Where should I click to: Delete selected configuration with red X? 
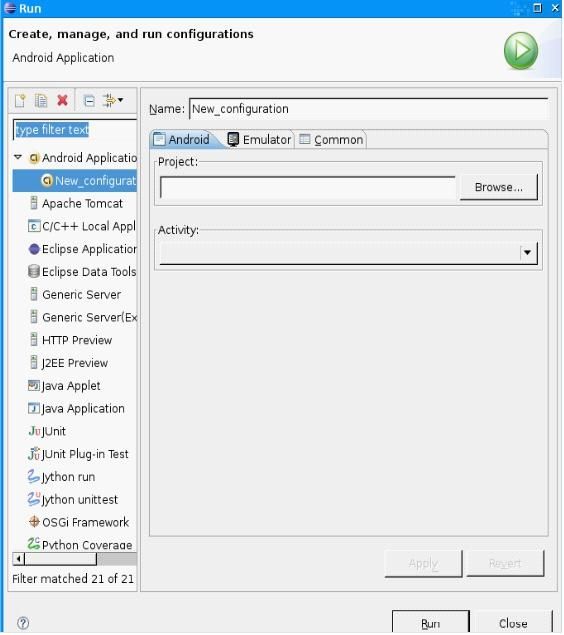point(62,100)
